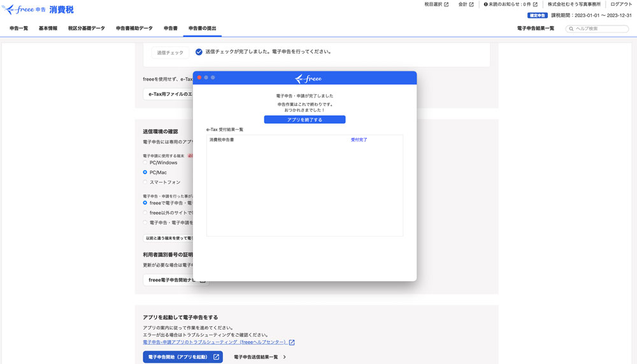
Task: Select the PC/Mac radio option
Action: click(145, 172)
